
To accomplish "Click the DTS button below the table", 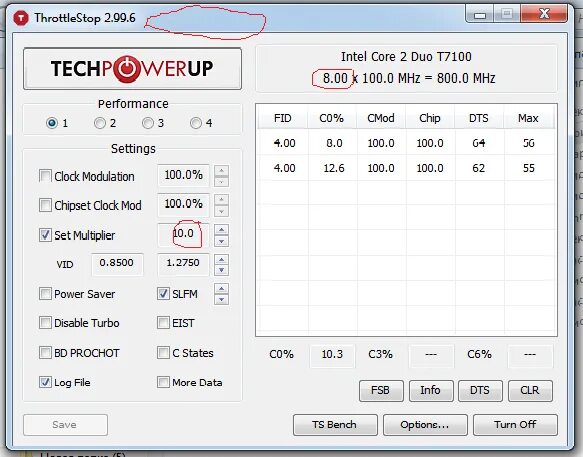I will click(x=480, y=390).
